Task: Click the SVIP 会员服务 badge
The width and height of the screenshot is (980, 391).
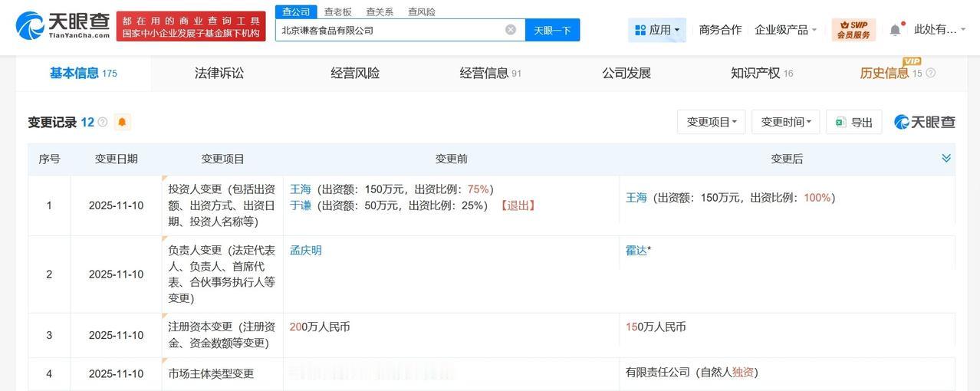Action: tap(853, 30)
